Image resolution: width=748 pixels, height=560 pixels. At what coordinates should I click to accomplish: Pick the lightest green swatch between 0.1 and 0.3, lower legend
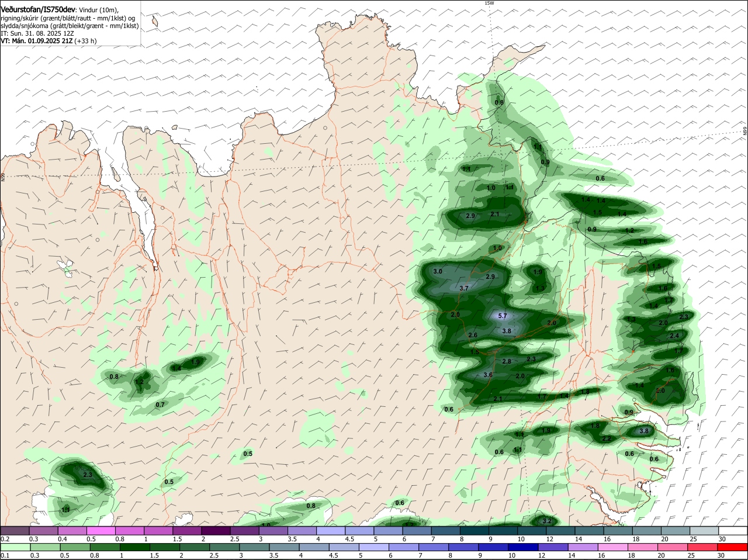click(x=15, y=547)
